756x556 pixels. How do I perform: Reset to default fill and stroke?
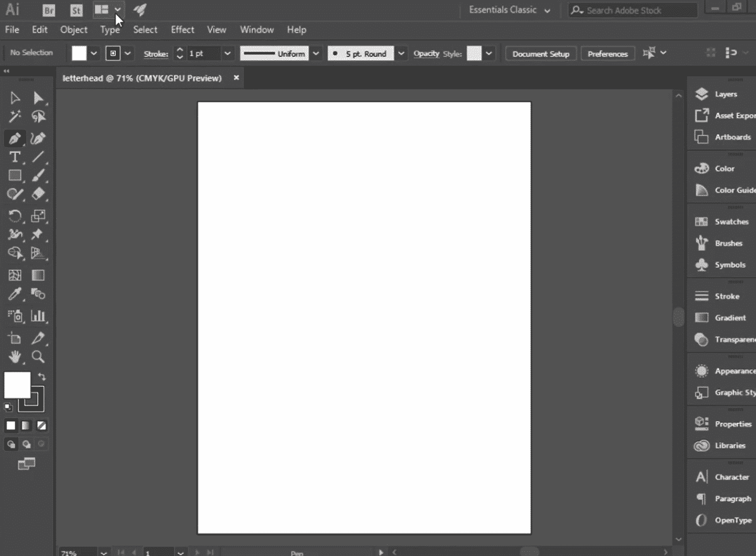click(x=8, y=407)
